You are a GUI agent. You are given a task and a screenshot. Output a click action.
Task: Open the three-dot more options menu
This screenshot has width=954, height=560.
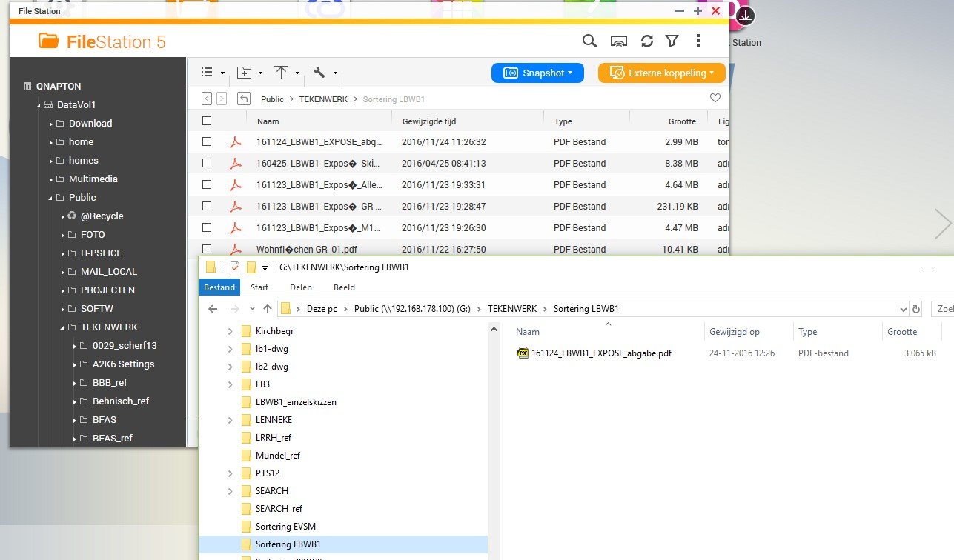pyautogui.click(x=698, y=41)
